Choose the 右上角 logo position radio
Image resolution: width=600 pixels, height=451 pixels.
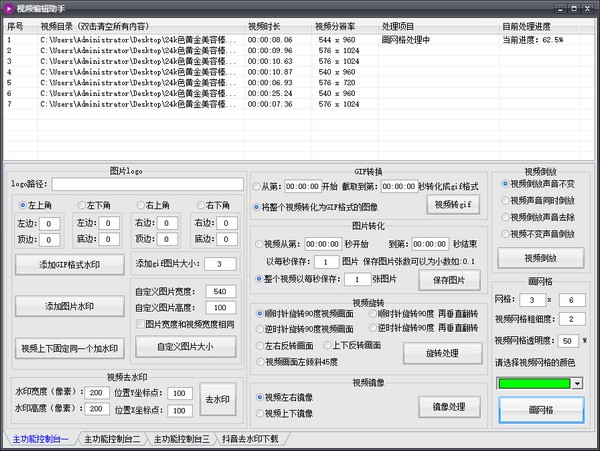point(141,205)
